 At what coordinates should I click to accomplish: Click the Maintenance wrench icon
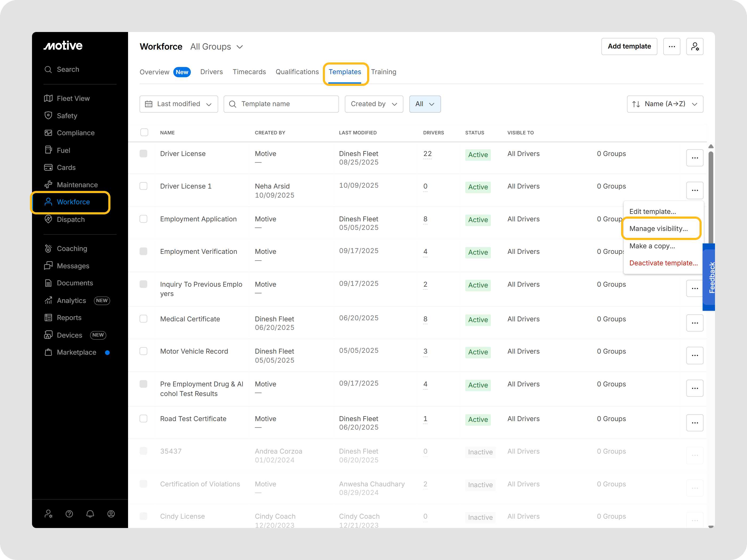coord(48,185)
